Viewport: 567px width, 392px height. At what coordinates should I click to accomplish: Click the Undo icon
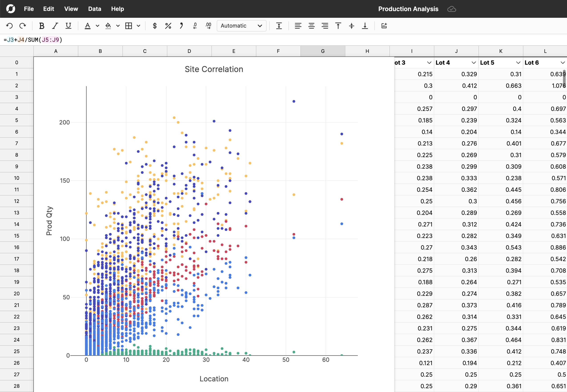[x=10, y=26]
